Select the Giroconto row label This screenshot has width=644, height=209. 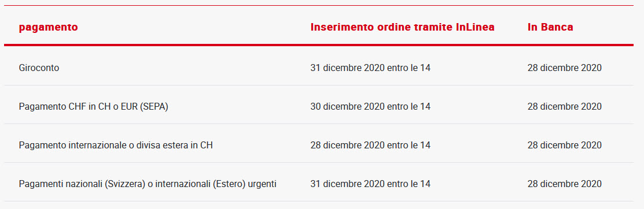(x=39, y=68)
